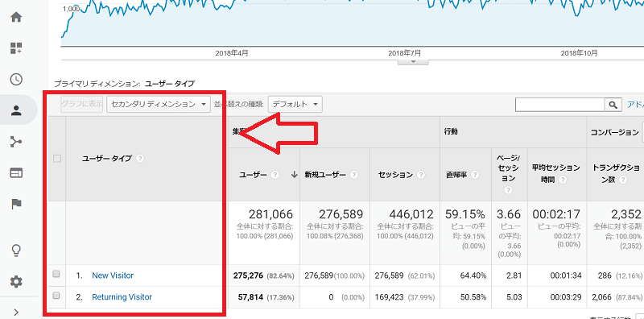
Task: Sort by 新規ユーザー column header
Action: (x=325, y=175)
